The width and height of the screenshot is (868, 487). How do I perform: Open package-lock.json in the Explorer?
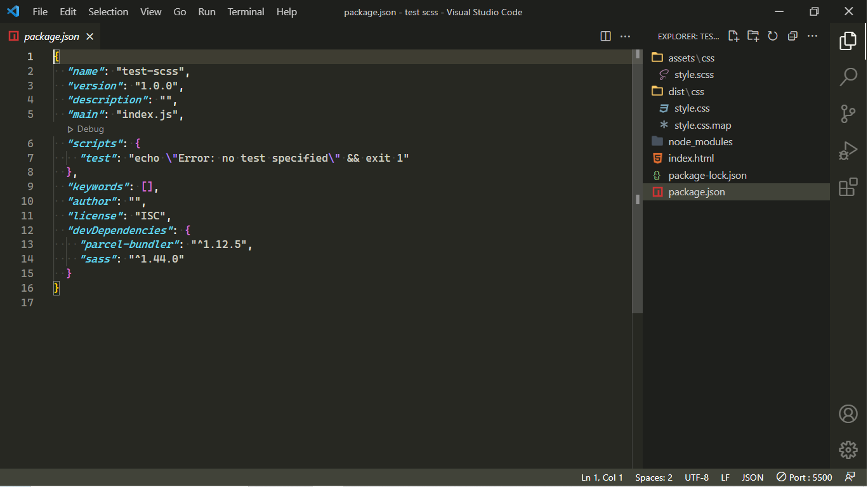736,175
